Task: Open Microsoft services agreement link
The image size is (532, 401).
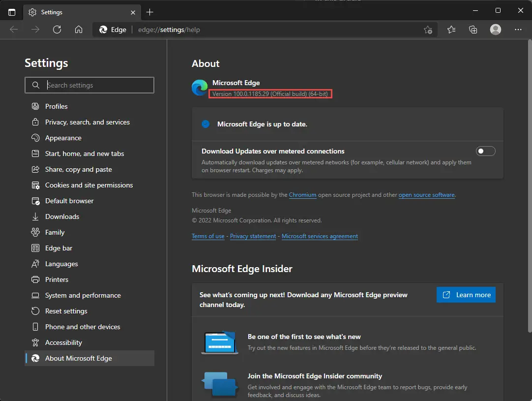Action: tap(320, 236)
